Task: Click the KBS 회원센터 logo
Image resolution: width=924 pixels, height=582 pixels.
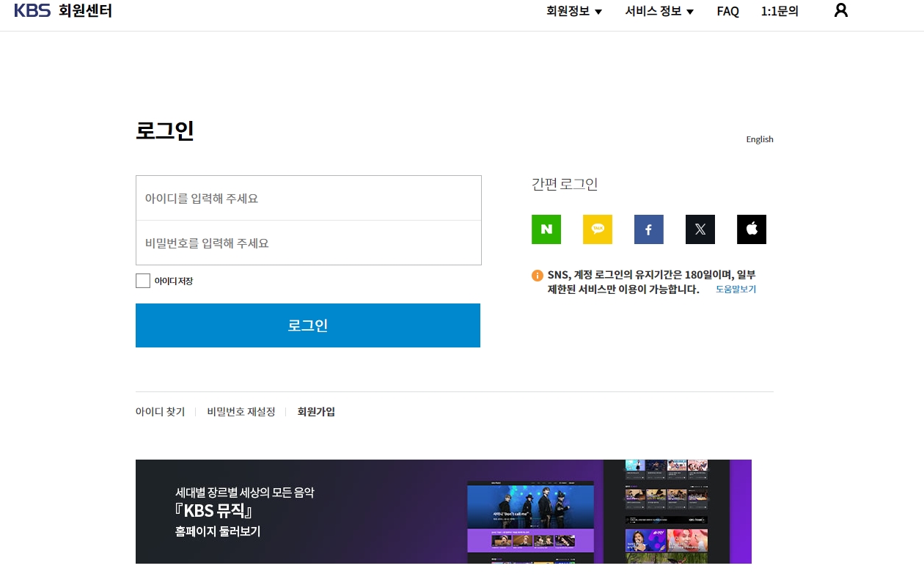Action: point(63,11)
